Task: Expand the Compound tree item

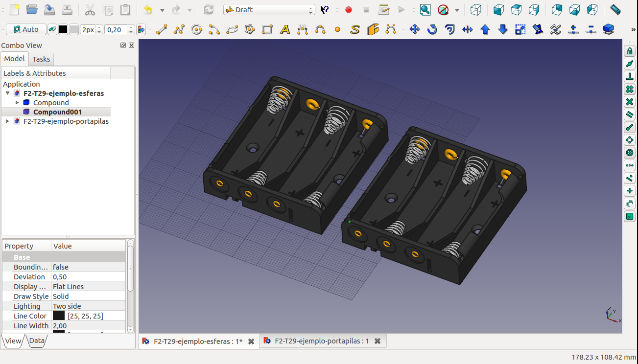Action: (17, 103)
